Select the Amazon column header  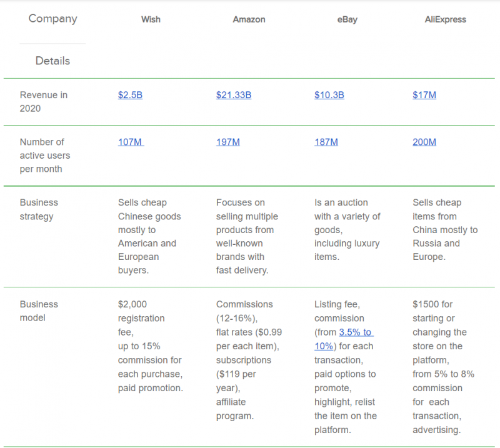[249, 19]
